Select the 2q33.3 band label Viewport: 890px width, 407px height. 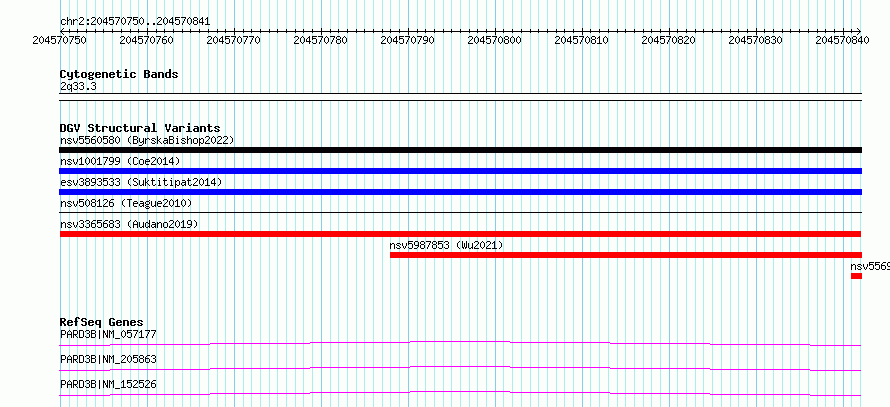point(77,86)
